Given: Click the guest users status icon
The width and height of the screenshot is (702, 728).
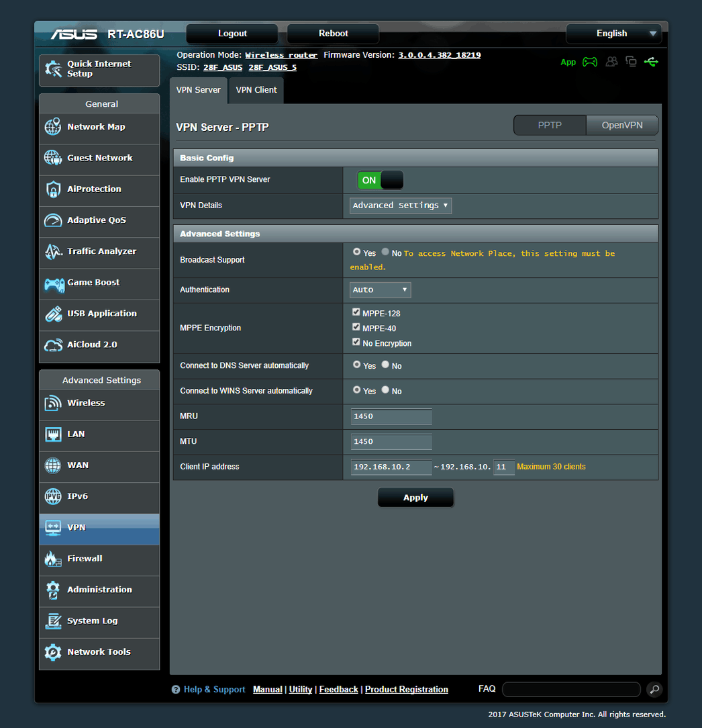Looking at the screenshot, I should 611,61.
